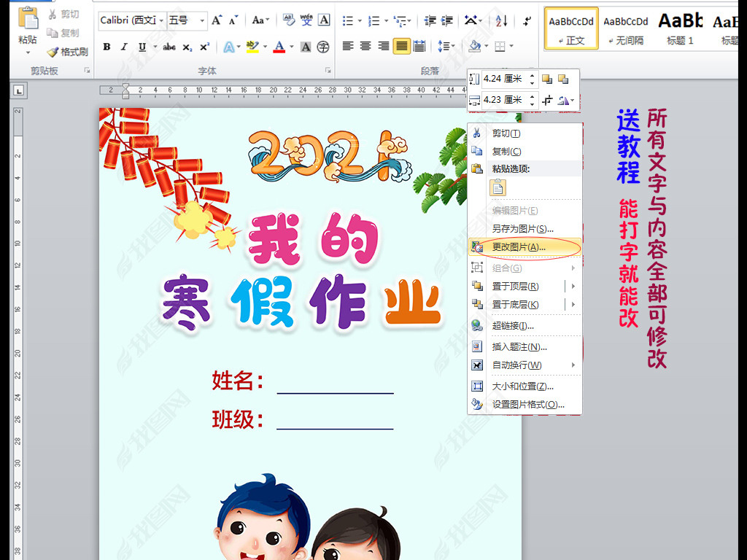
Task: Toggle Bold formatting
Action: point(107,47)
